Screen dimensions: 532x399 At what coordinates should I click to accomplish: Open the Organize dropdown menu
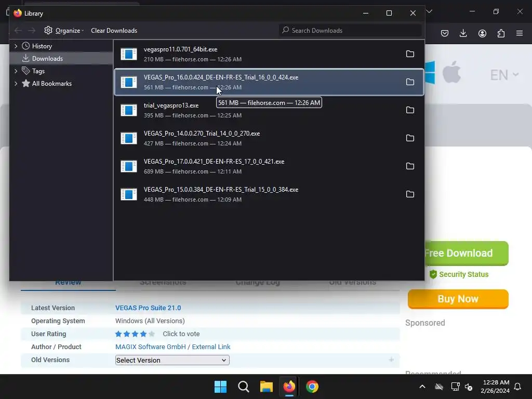[64, 31]
